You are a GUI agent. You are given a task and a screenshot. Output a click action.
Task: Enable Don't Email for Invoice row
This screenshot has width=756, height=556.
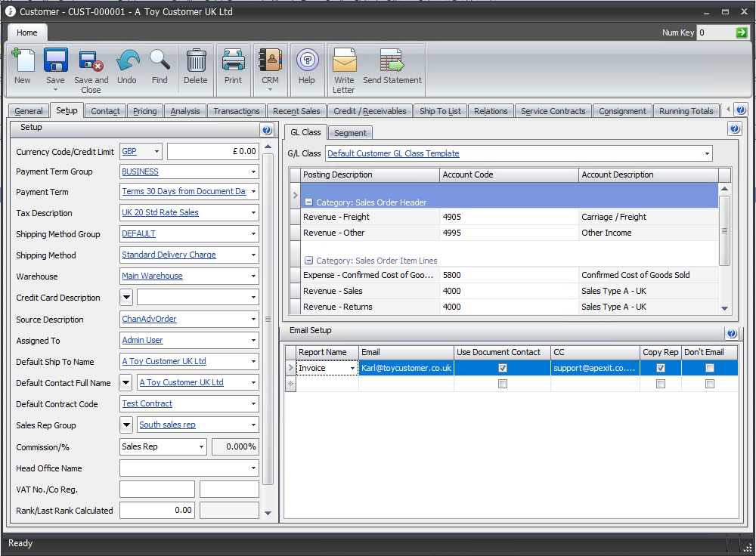[709, 369]
